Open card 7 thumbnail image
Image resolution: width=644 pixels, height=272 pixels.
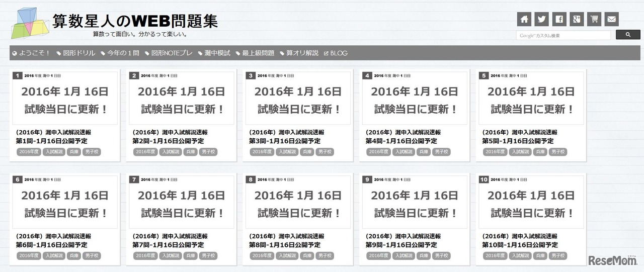point(182,202)
